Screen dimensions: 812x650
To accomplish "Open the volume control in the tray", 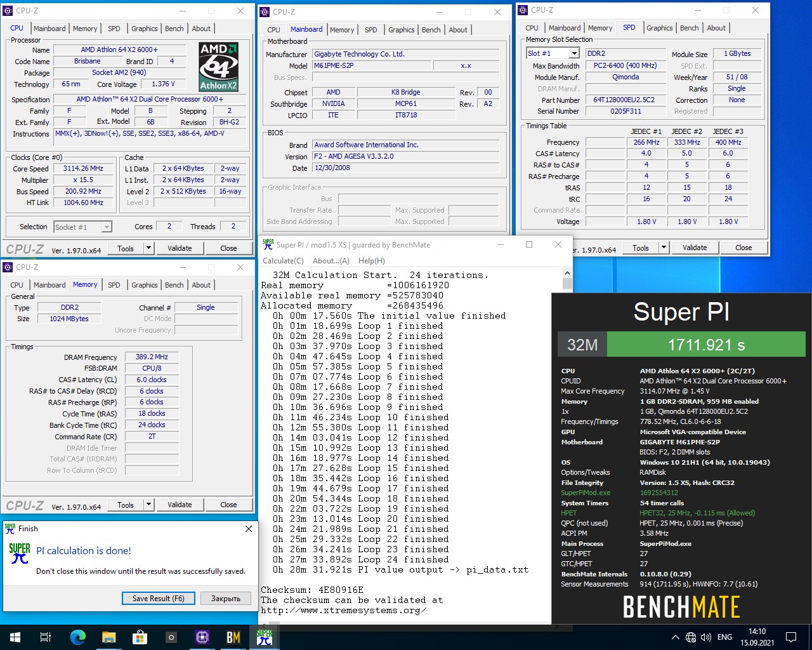I will click(705, 637).
